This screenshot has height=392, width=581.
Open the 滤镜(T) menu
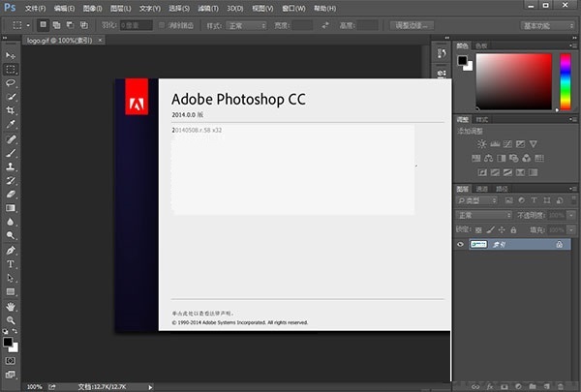[208, 8]
